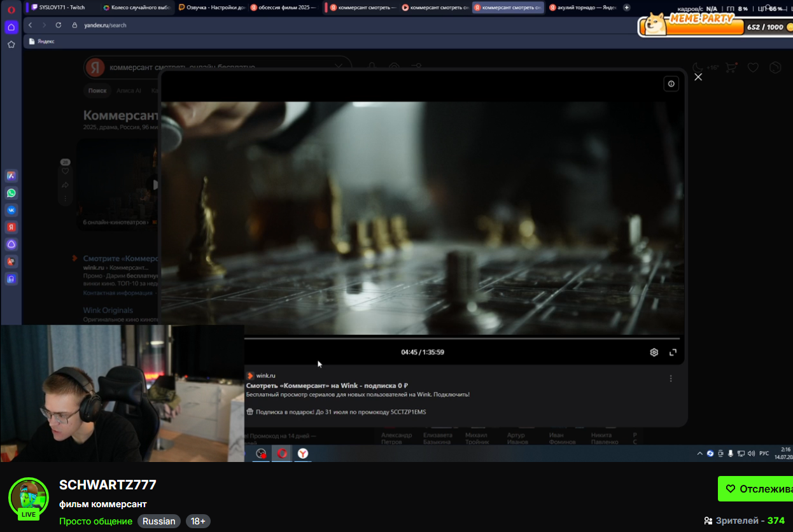Open the volume speaker tray icon
Image resolution: width=793 pixels, height=532 pixels.
point(752,453)
